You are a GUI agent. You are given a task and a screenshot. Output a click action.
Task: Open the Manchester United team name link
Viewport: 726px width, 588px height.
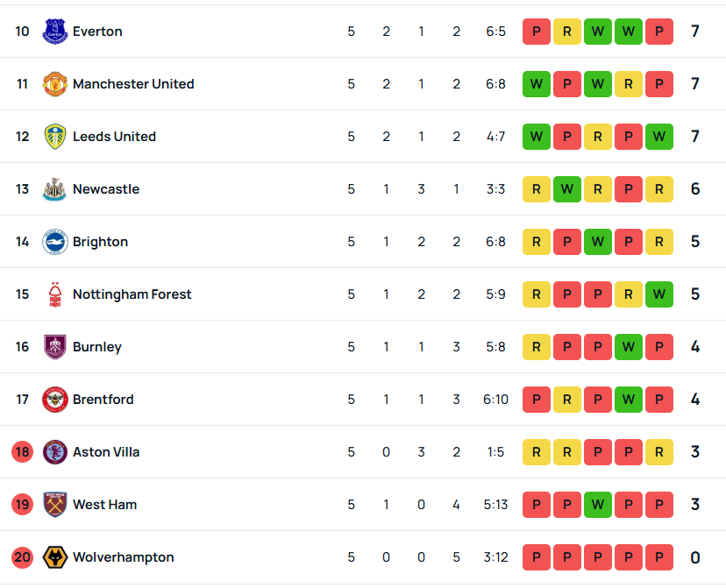coord(133,84)
